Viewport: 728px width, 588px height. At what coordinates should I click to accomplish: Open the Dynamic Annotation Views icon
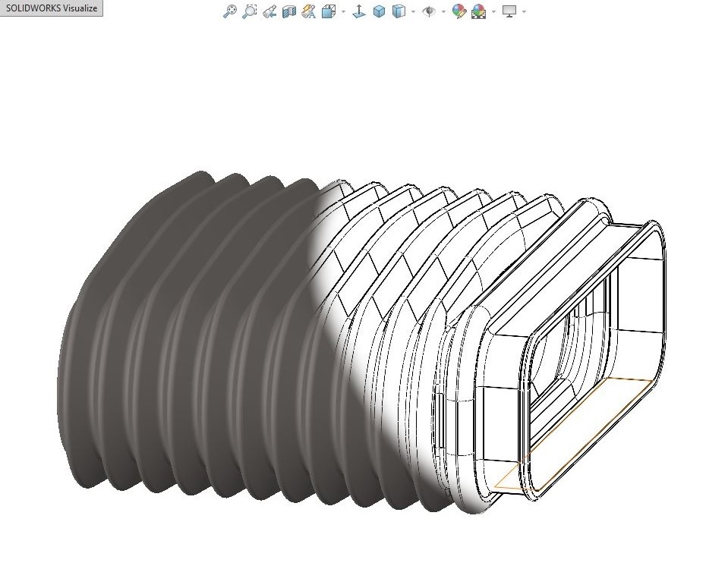(x=308, y=11)
